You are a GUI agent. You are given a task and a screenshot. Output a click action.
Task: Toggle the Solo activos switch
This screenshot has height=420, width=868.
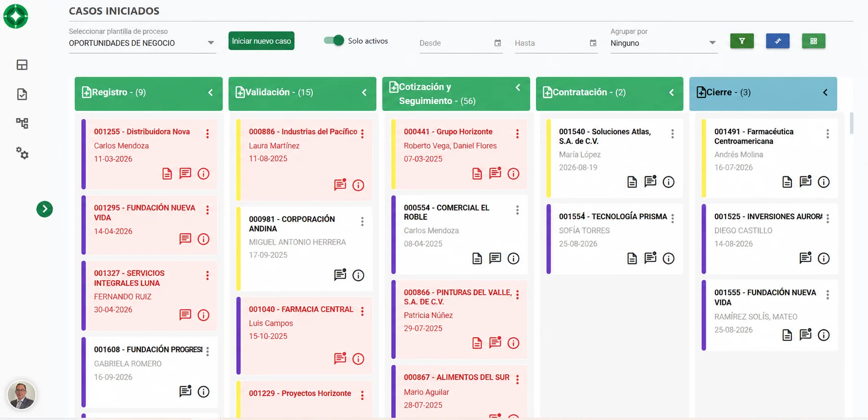334,40
